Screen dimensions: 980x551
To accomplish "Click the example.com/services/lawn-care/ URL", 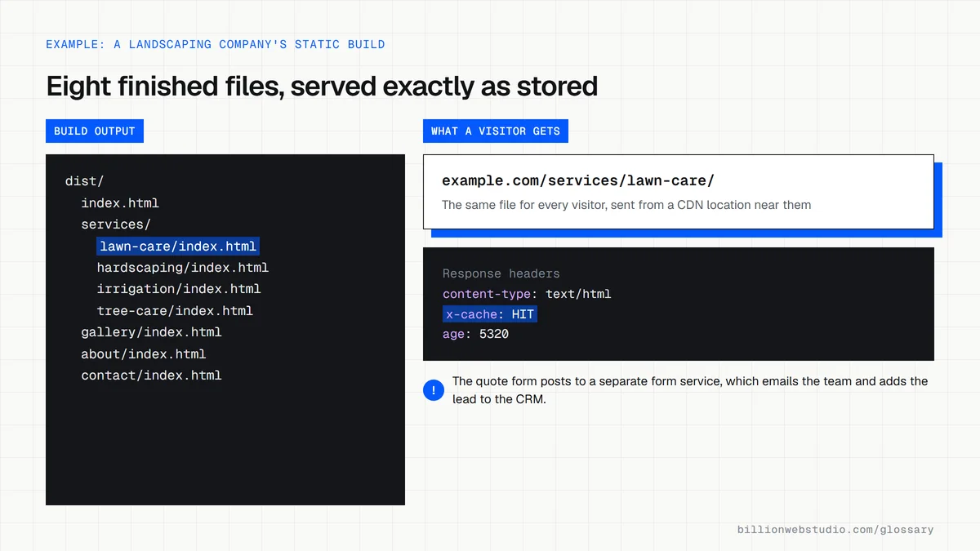I will 578,181.
